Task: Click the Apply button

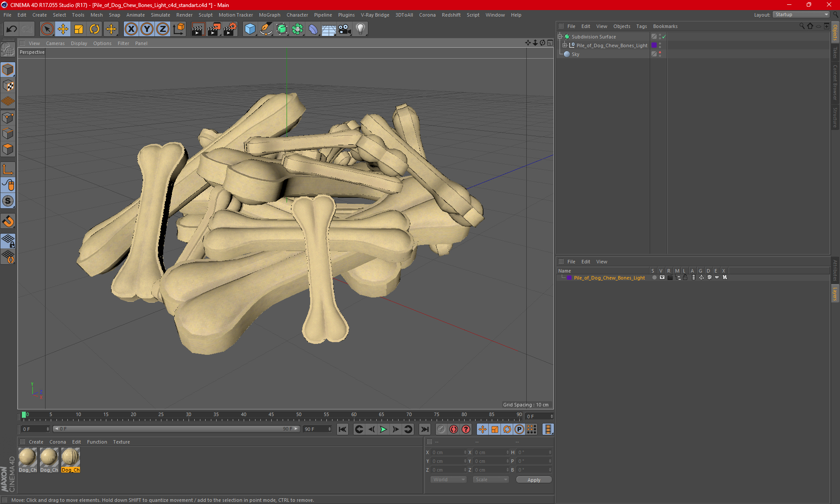Action: 533,480
